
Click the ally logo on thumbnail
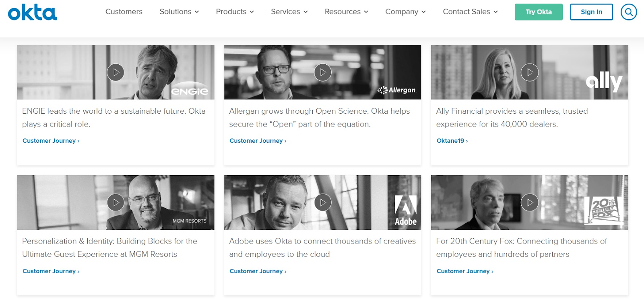pyautogui.click(x=604, y=82)
